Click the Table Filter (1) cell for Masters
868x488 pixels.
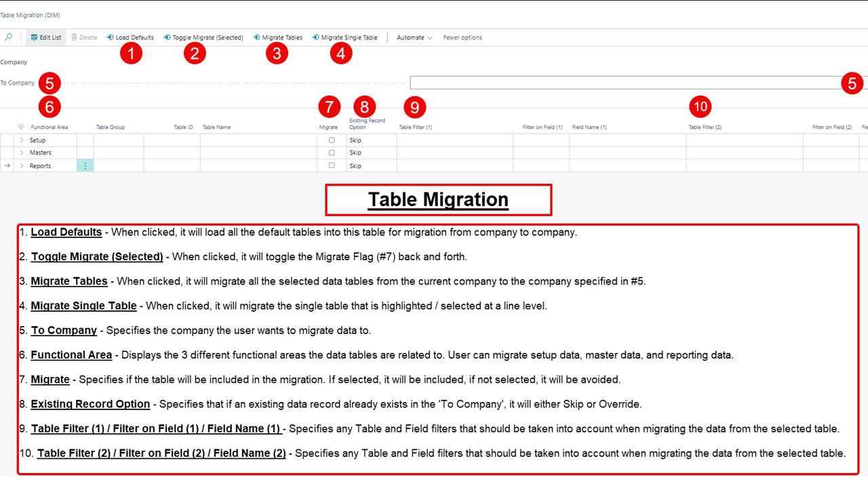[455, 152]
